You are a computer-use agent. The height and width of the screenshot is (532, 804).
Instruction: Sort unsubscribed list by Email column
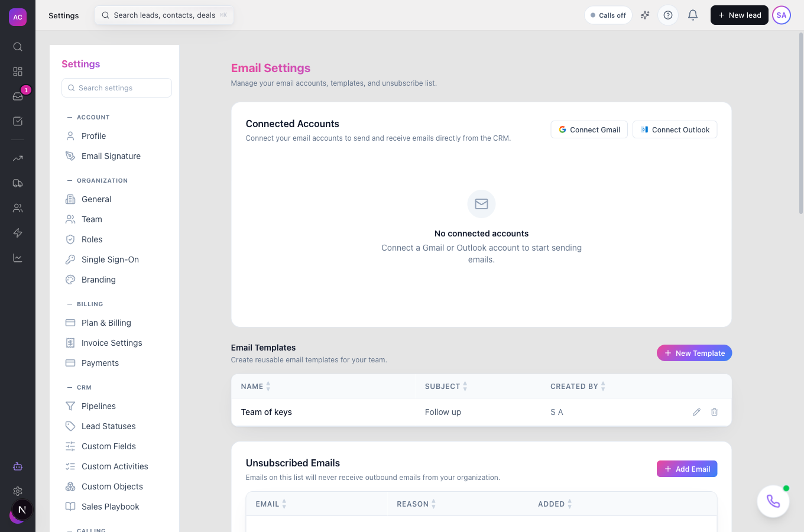click(x=271, y=504)
